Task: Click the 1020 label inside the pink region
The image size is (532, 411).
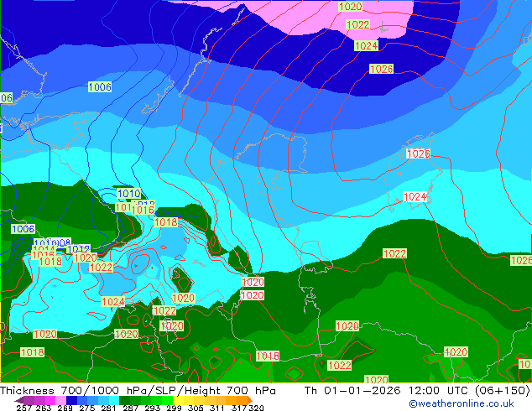Action: click(350, 6)
